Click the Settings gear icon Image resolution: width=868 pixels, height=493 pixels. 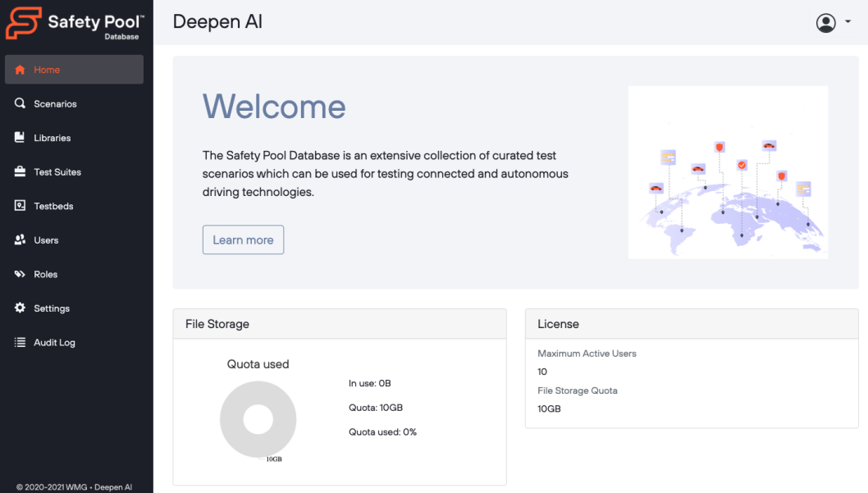coord(20,308)
